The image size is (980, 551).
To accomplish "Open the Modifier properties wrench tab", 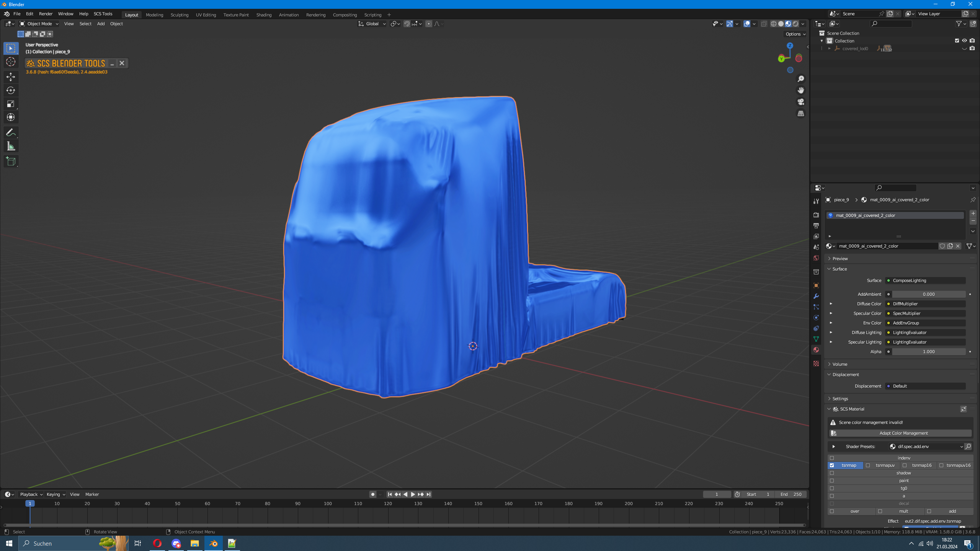I will tap(816, 296).
